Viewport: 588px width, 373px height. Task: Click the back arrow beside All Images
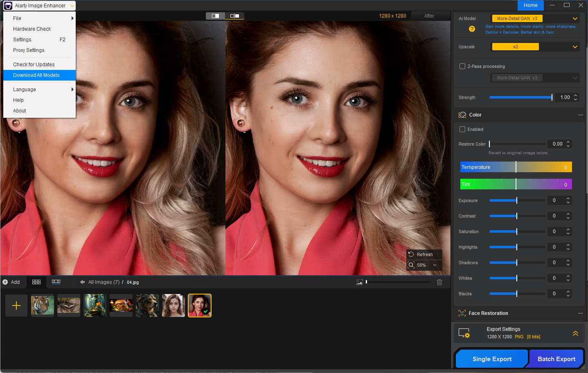click(82, 282)
